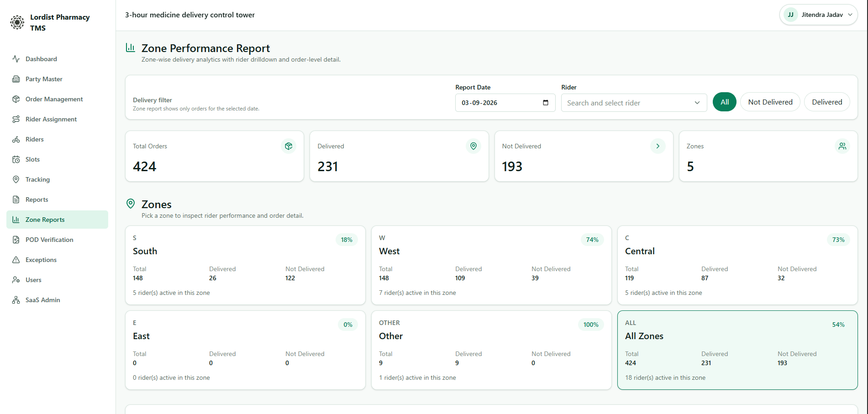Viewport: 868px width, 414px height.
Task: Click the Reports document icon
Action: pos(16,199)
